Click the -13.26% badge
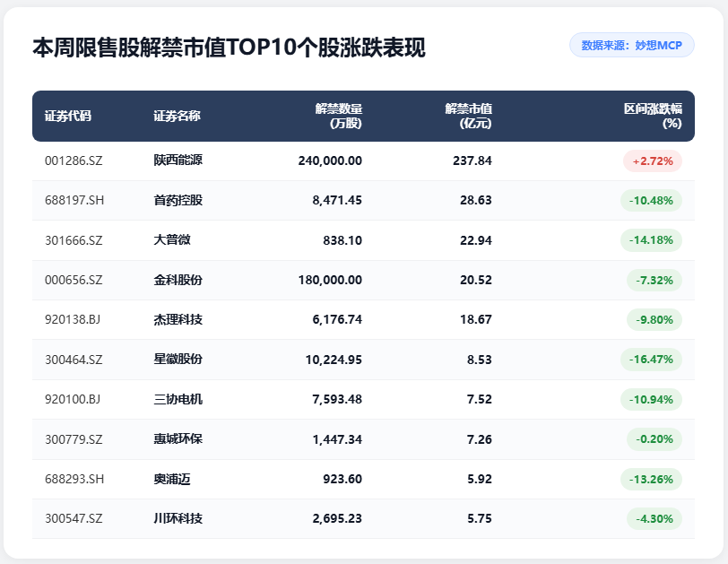This screenshot has width=728, height=564. pos(651,480)
